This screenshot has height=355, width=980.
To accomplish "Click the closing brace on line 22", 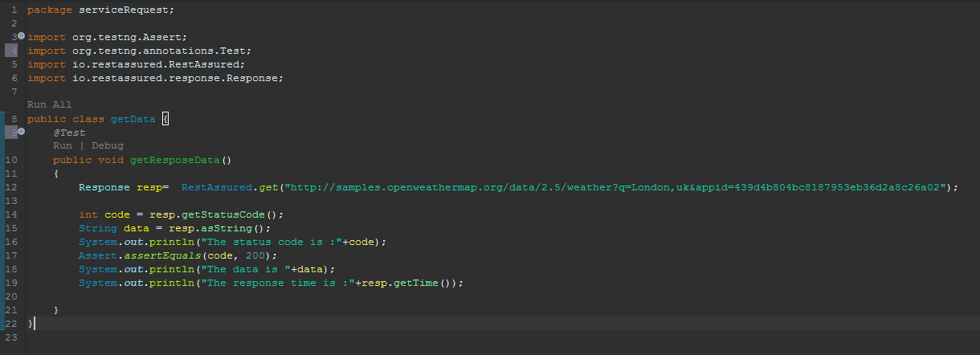I will (x=31, y=324).
